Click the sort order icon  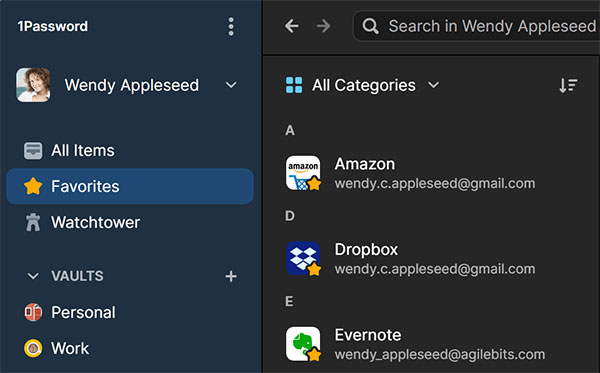click(x=568, y=85)
